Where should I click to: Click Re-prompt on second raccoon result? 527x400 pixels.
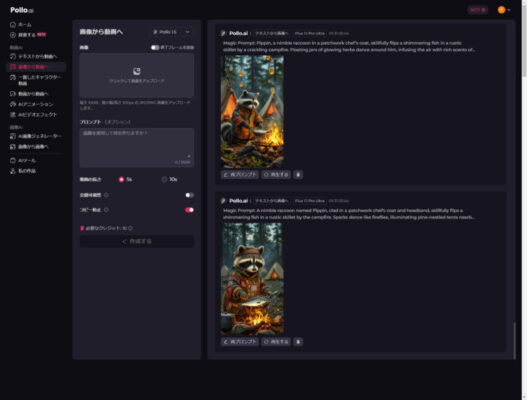click(240, 342)
